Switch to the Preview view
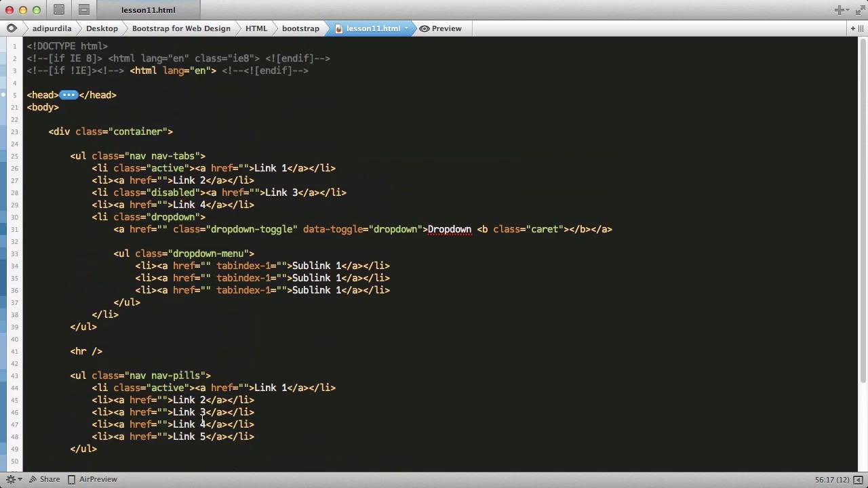868x488 pixels. (440, 28)
